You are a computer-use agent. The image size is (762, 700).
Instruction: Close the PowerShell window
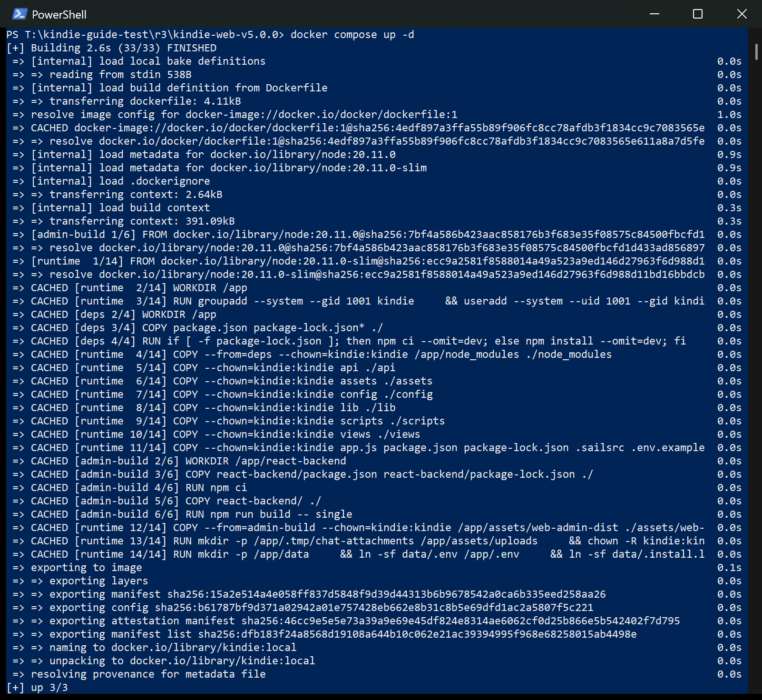742,14
